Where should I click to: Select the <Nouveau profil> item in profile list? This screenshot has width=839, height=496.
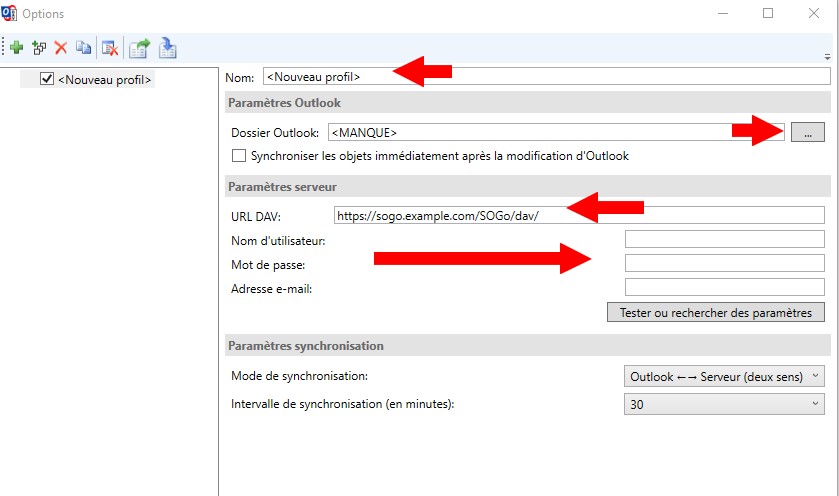coord(105,79)
